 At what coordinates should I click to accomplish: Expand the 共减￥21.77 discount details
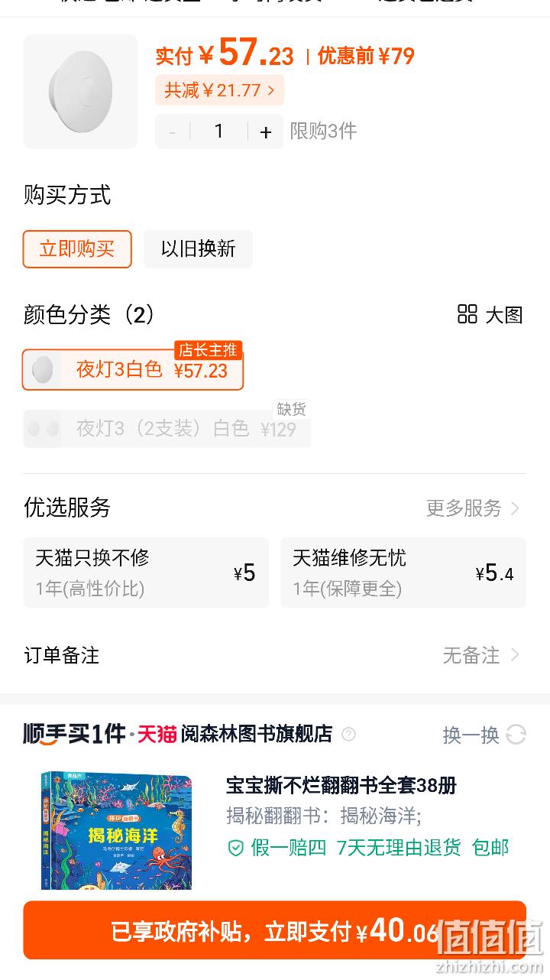pos(220,90)
